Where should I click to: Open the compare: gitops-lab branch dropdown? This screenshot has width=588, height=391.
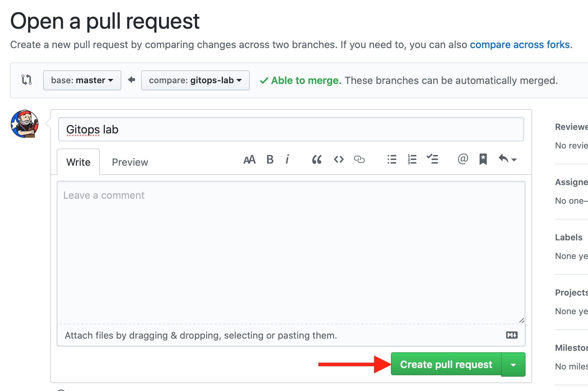click(x=195, y=80)
